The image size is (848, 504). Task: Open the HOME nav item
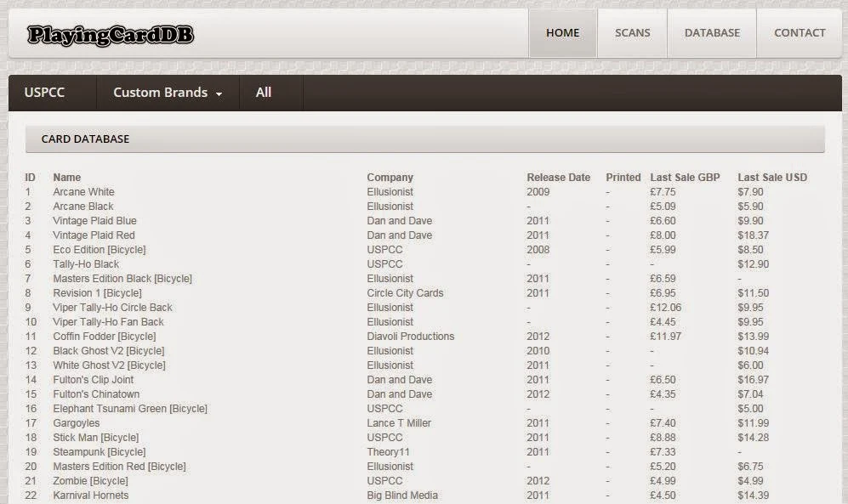[562, 33]
